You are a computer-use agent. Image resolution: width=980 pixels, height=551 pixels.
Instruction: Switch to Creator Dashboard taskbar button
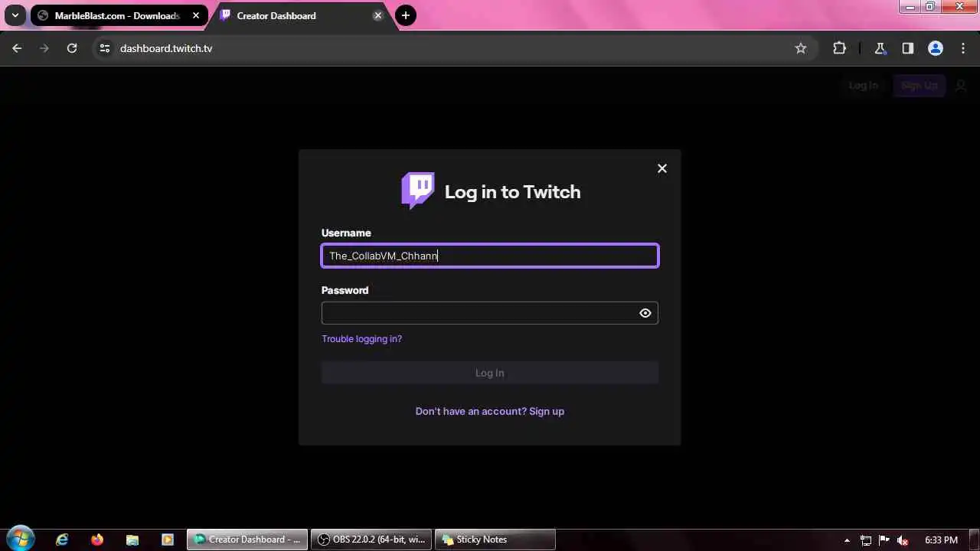247,540
